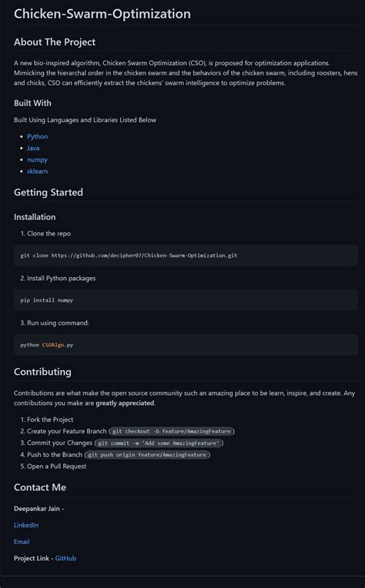Image resolution: width=365 pixels, height=588 pixels.
Task: Click the python CSOAlgo.py code block
Action: tap(186, 345)
